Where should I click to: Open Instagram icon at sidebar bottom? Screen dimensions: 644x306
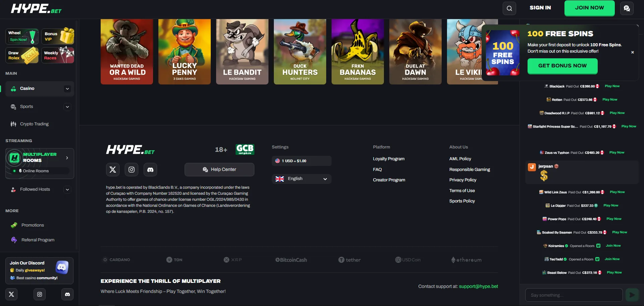(40, 294)
